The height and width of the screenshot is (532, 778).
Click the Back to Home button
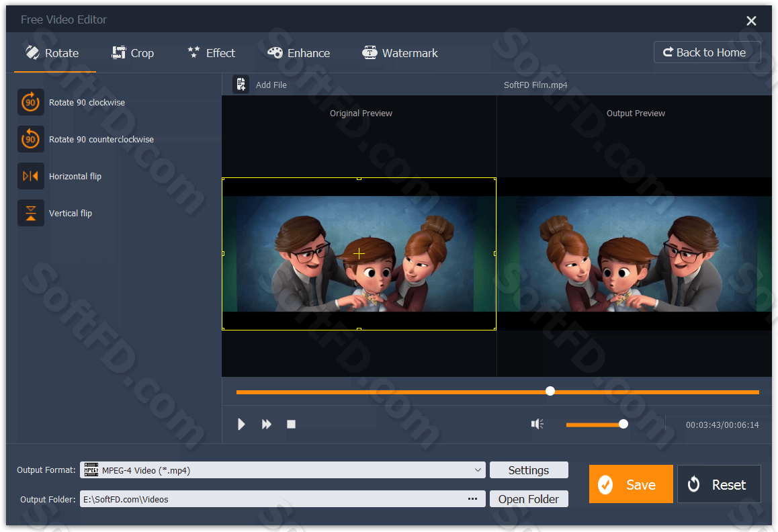point(707,52)
